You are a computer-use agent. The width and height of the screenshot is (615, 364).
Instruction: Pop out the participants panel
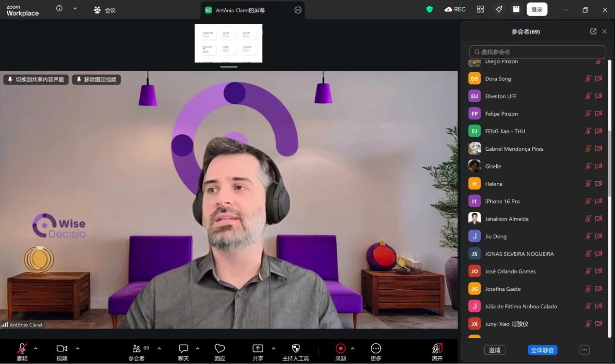click(x=593, y=32)
